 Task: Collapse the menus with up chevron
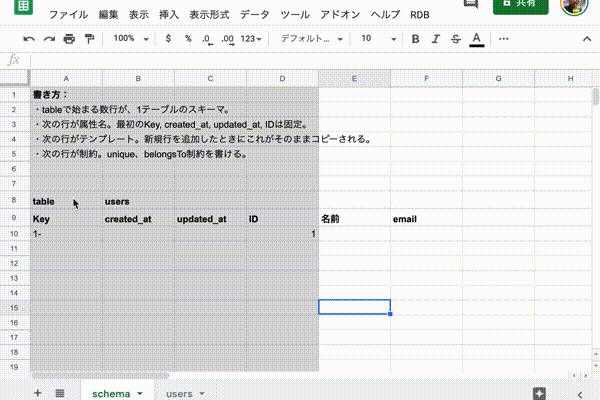tap(587, 39)
